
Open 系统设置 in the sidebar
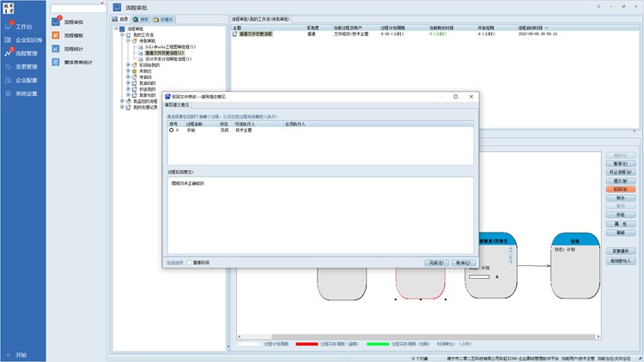(26, 94)
